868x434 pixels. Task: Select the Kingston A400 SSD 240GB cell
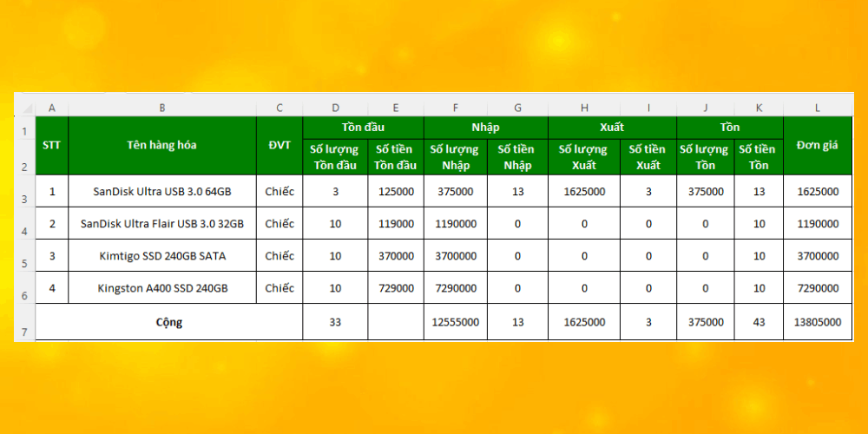click(x=162, y=288)
